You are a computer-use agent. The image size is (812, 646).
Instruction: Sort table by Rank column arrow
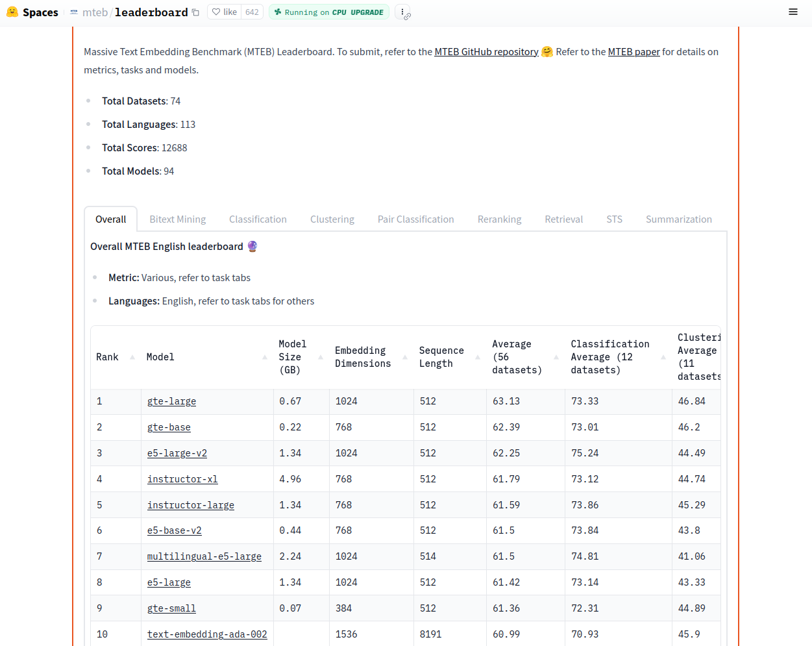click(x=132, y=357)
